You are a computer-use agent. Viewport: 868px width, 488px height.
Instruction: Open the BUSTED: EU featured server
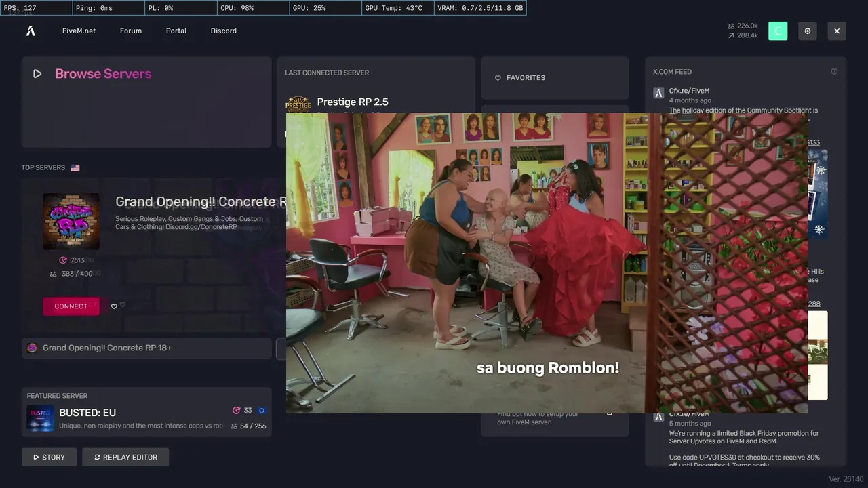click(x=146, y=412)
